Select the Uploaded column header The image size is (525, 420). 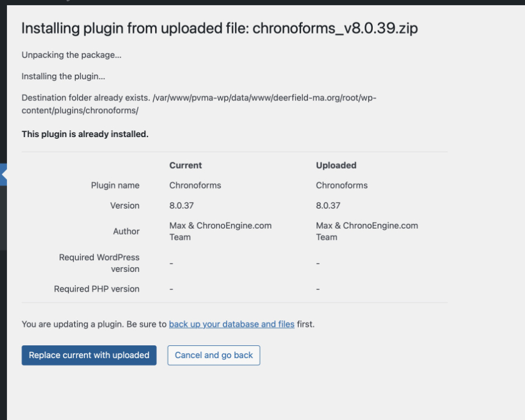(336, 166)
